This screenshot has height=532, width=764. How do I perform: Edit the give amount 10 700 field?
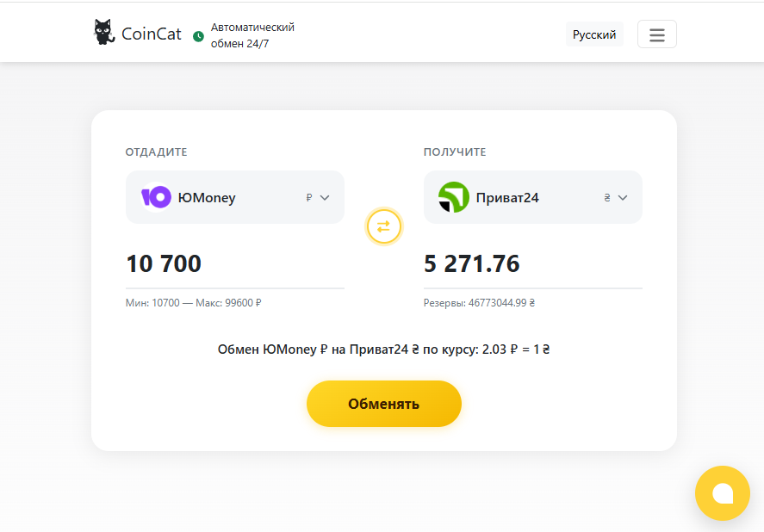235,263
